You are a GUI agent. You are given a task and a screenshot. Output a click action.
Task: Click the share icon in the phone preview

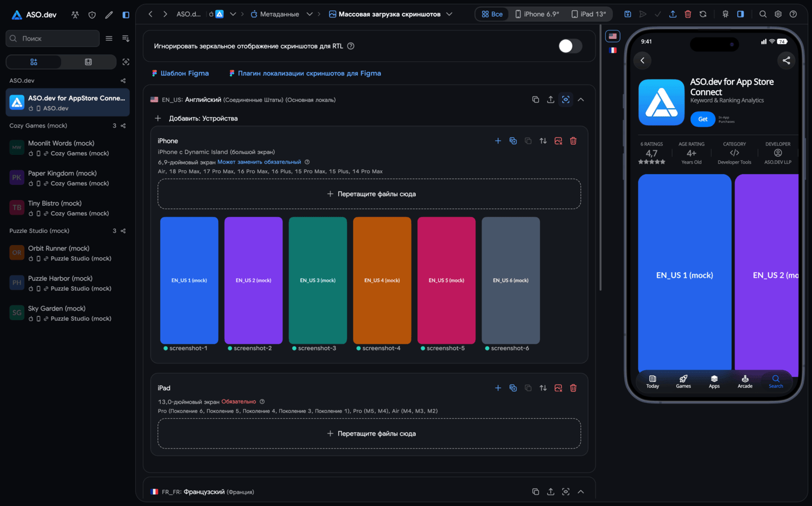(x=786, y=60)
